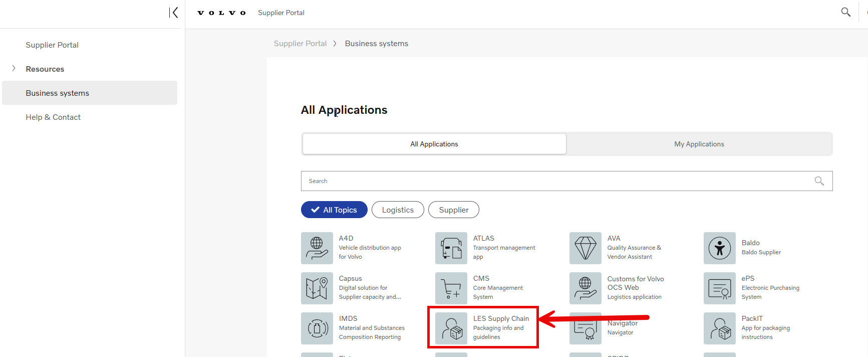This screenshot has width=868, height=357.
Task: Click 'Digital solution for Supplier capacity' text
Action: click(370, 292)
